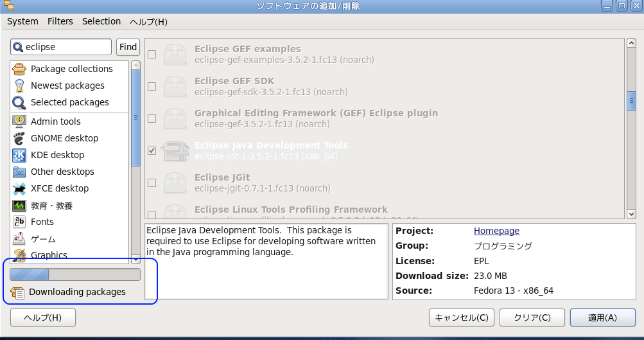Click the package list scroll up arrow
This screenshot has height=340, width=644.
click(631, 43)
